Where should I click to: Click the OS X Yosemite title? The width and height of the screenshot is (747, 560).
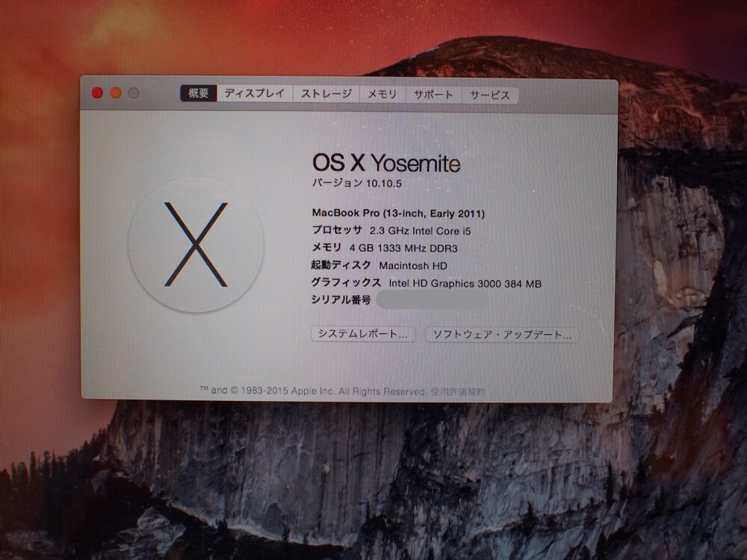point(386,163)
